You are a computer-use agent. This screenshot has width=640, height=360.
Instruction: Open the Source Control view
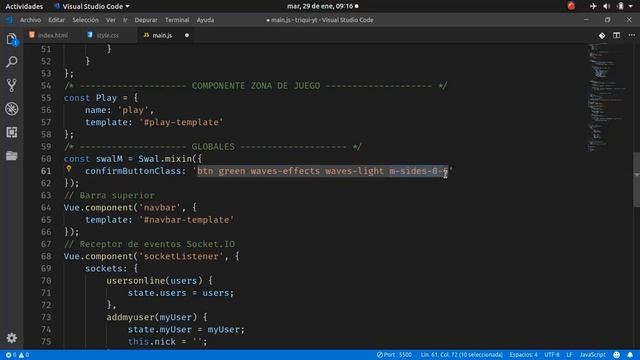click(12, 85)
